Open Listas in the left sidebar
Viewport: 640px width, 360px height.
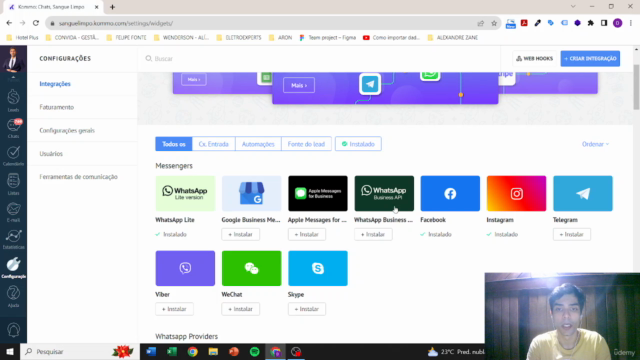point(13,184)
